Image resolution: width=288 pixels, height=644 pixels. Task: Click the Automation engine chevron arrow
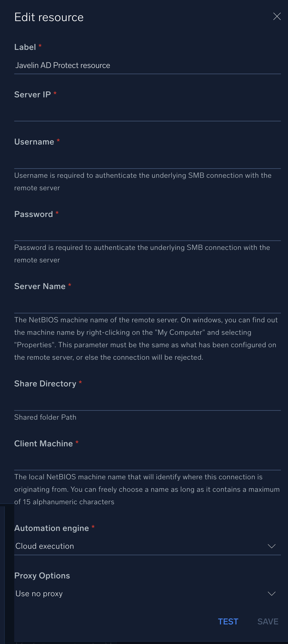pos(271,546)
